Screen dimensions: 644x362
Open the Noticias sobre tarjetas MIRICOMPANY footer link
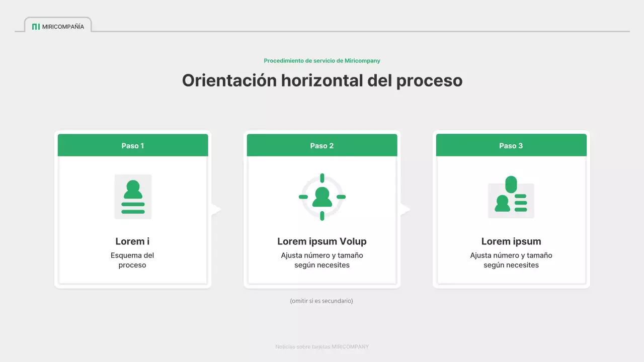click(321, 346)
